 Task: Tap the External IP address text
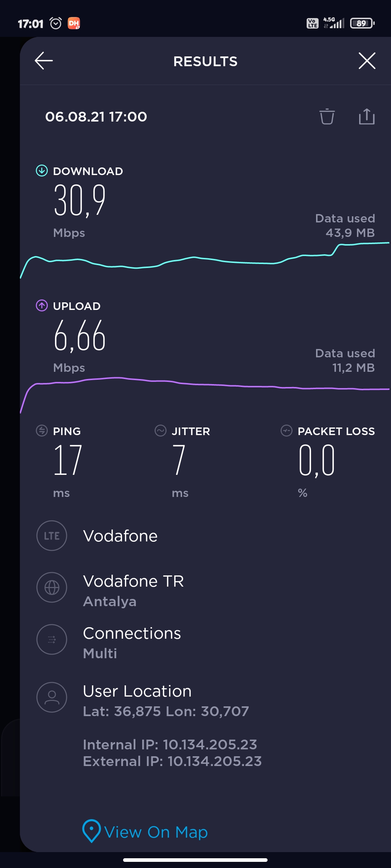pyautogui.click(x=172, y=761)
